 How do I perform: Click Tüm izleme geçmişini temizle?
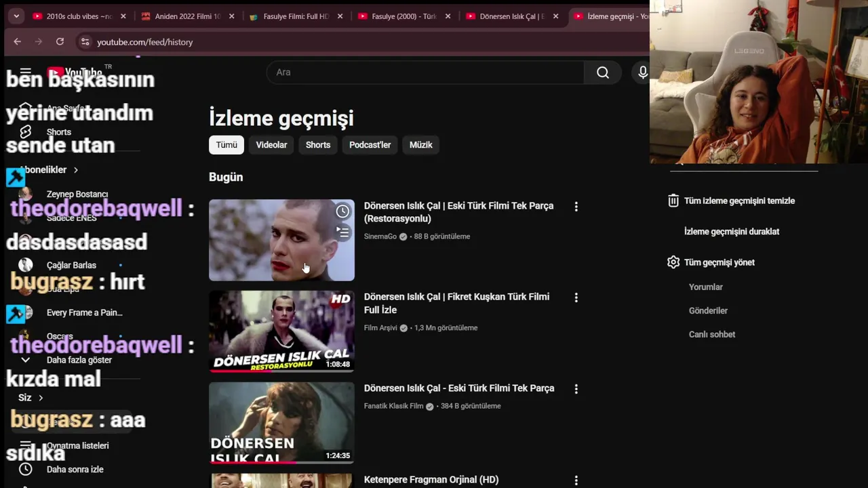pyautogui.click(x=739, y=201)
